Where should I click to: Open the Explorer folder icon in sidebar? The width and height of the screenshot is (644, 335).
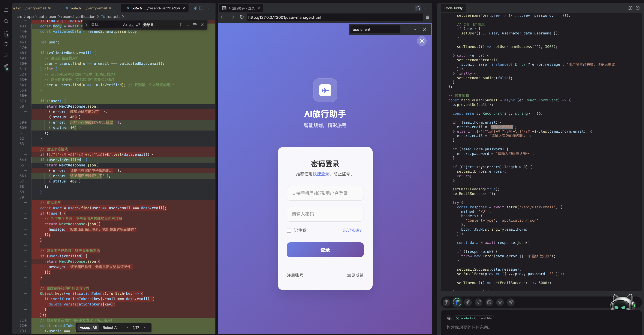pyautogui.click(x=6, y=10)
